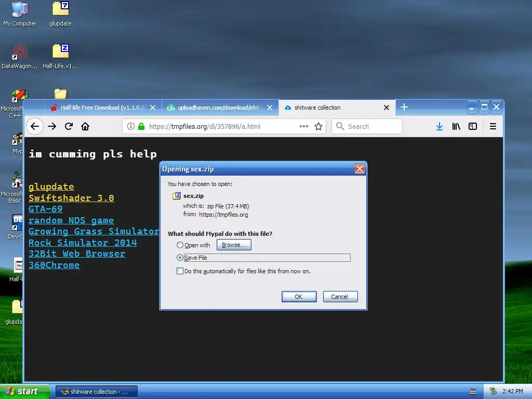The width and height of the screenshot is (532, 399).
Task: Open page actions three-dot menu
Action: (x=303, y=126)
